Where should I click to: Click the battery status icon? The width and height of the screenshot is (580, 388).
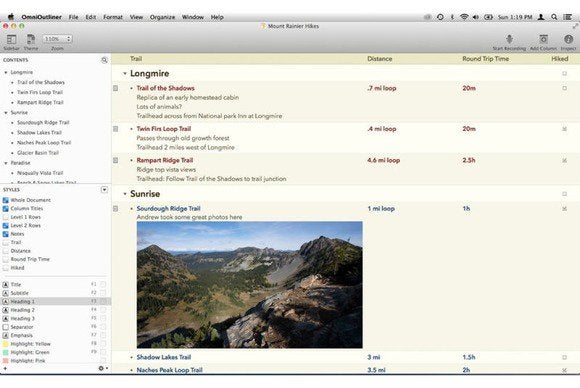(x=488, y=17)
